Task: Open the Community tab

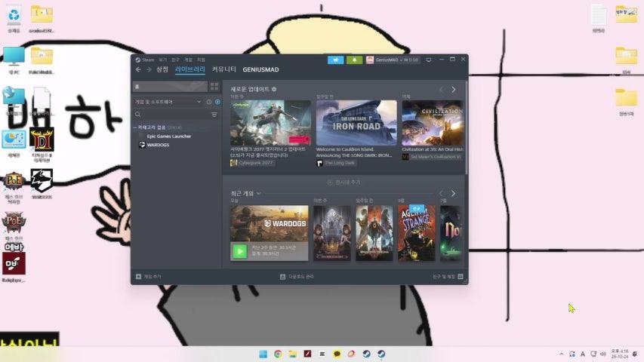Action: (223, 69)
